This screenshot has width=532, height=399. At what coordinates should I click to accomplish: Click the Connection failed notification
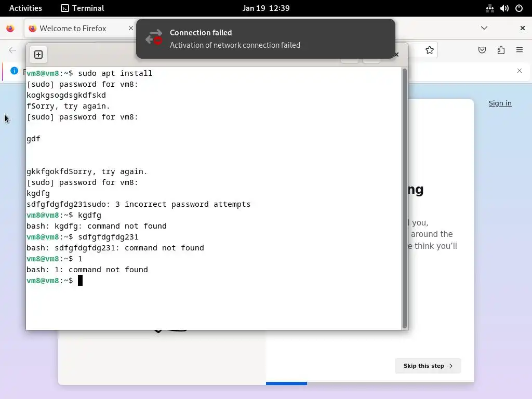pyautogui.click(x=265, y=38)
